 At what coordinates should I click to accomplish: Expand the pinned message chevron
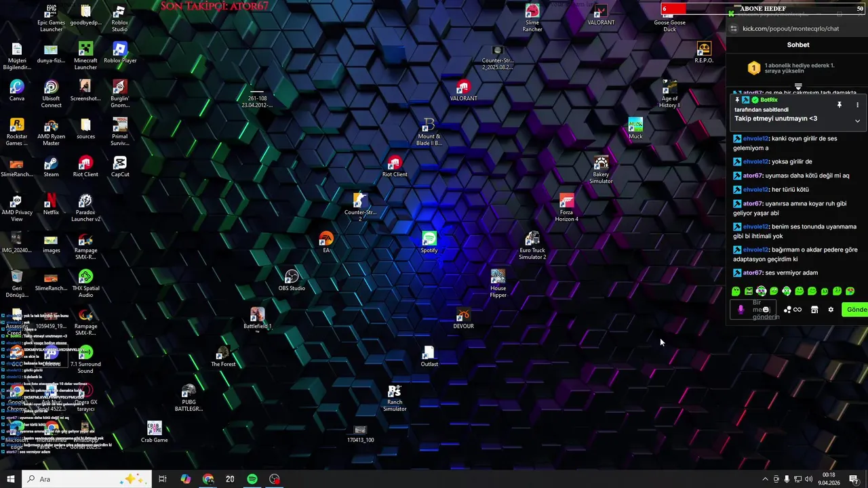857,121
